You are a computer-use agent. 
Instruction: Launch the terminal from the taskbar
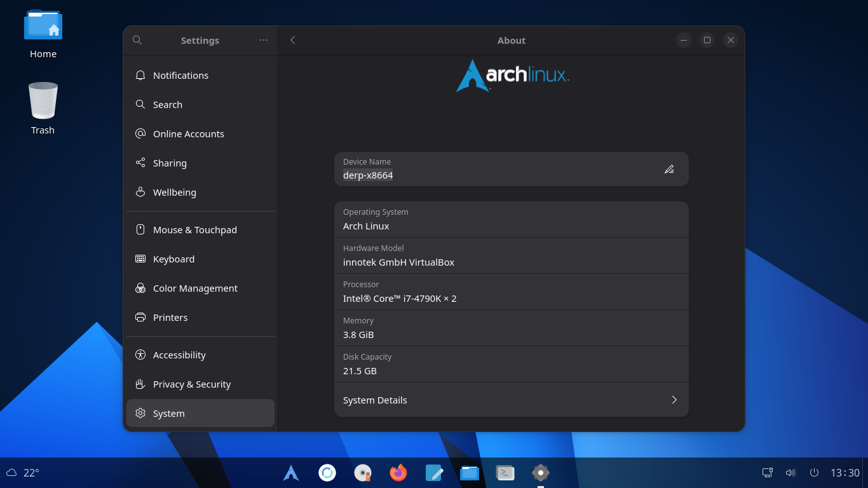click(x=505, y=473)
